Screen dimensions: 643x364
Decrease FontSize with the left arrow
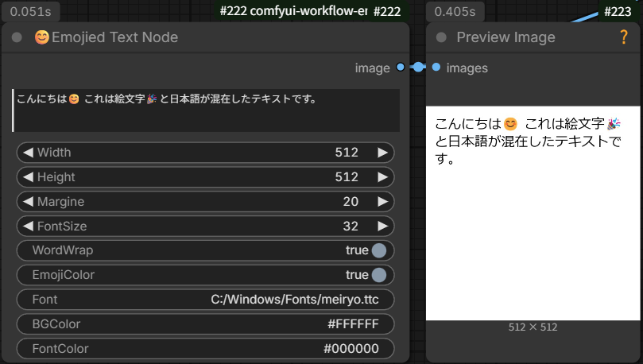click(27, 227)
